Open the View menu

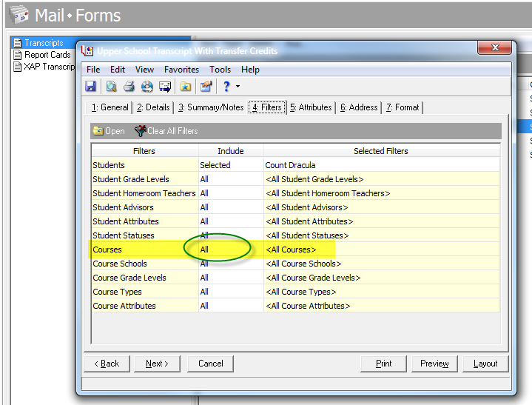coord(144,70)
